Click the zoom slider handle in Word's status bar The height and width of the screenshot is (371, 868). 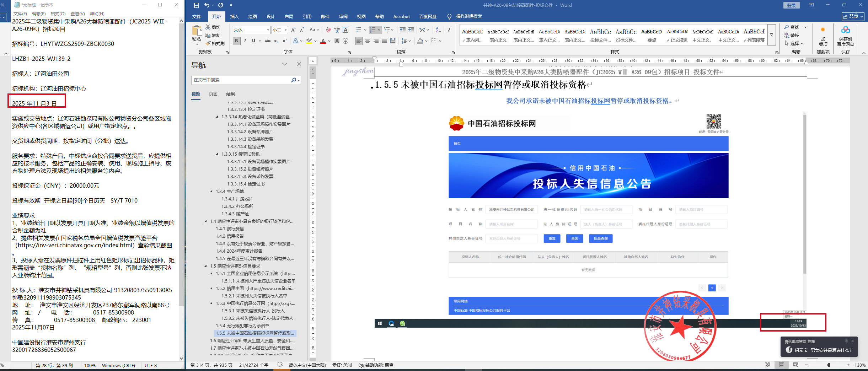coord(829,365)
